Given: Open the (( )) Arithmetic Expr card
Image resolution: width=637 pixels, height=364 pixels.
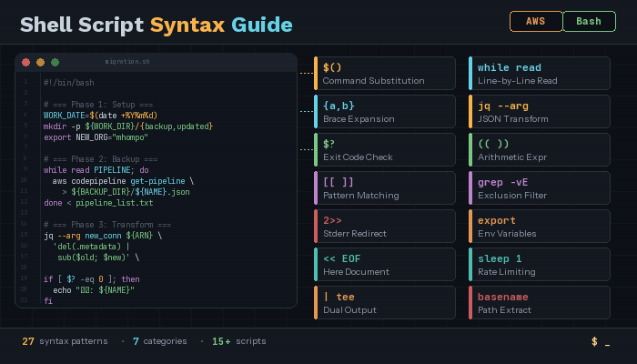Looking at the screenshot, I should coord(540,150).
